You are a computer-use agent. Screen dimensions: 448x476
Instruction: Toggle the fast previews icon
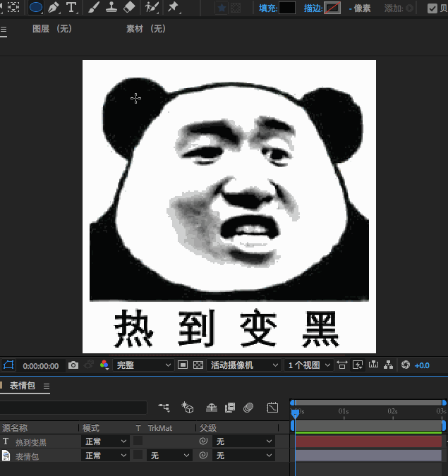358,365
